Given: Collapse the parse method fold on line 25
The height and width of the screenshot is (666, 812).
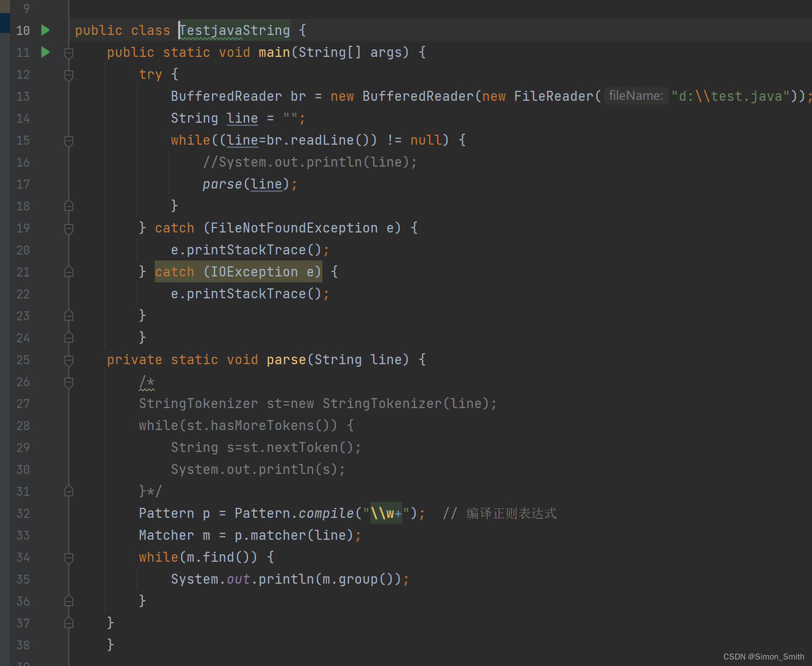Looking at the screenshot, I should (69, 360).
